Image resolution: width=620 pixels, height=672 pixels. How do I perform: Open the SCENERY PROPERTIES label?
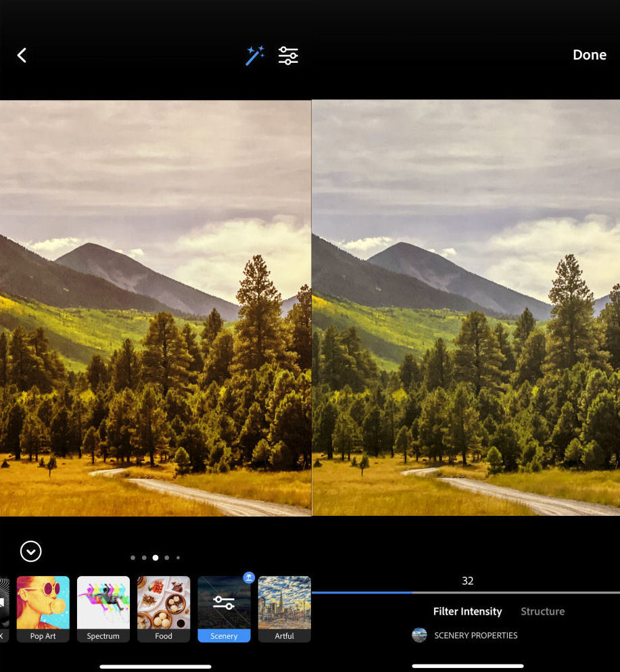(475, 635)
